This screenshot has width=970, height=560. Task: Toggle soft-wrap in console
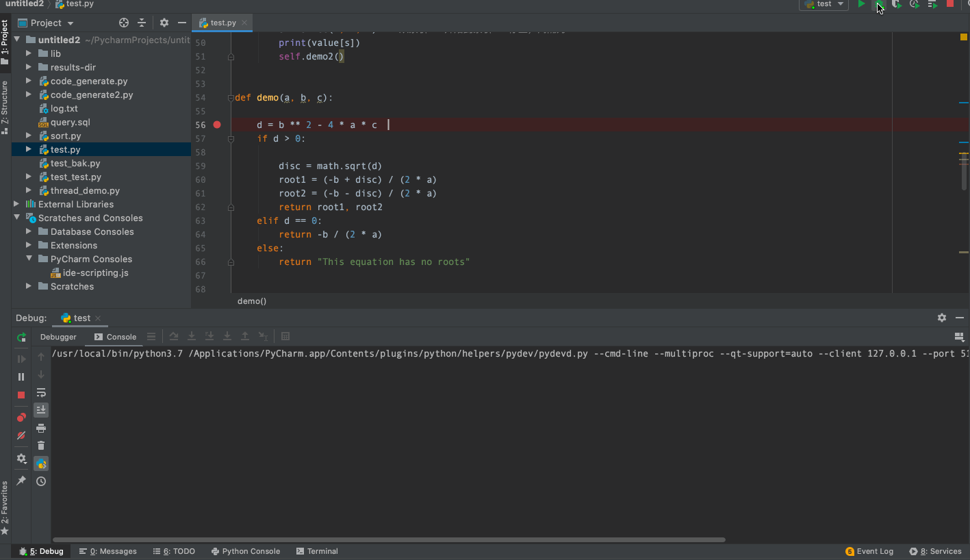click(x=41, y=392)
